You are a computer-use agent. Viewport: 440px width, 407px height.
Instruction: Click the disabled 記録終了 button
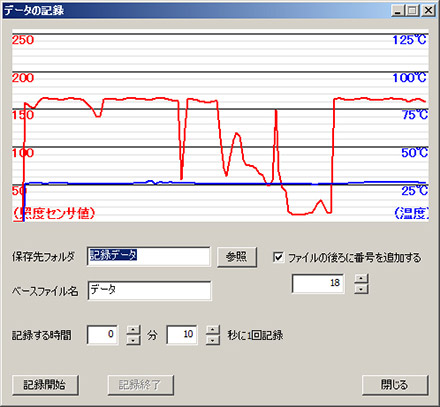(141, 385)
